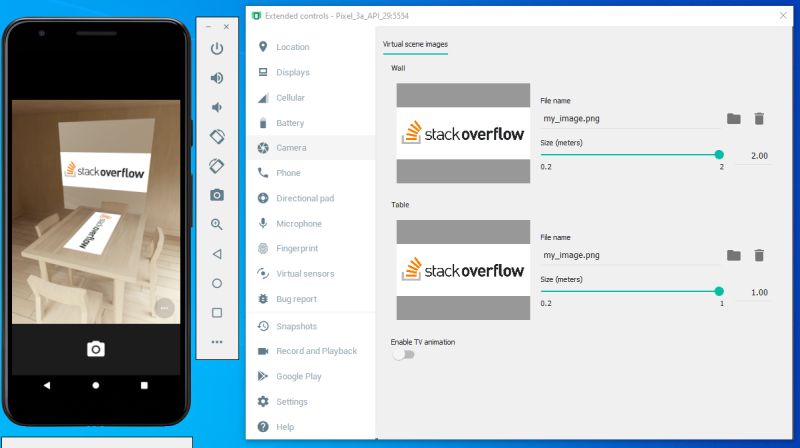Raise volume with the volume up icon

(217, 78)
